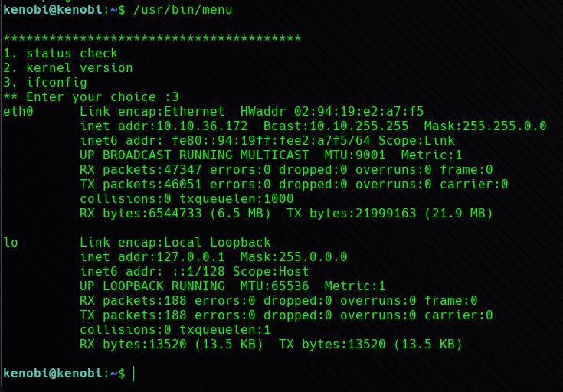Click the txqueuelen:1000 text
563x392 pixels.
(x=236, y=199)
